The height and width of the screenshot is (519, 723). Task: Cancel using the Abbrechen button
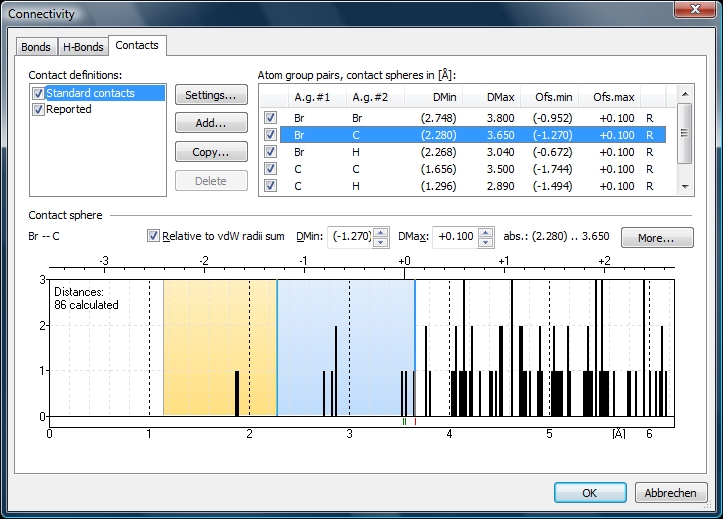click(669, 493)
